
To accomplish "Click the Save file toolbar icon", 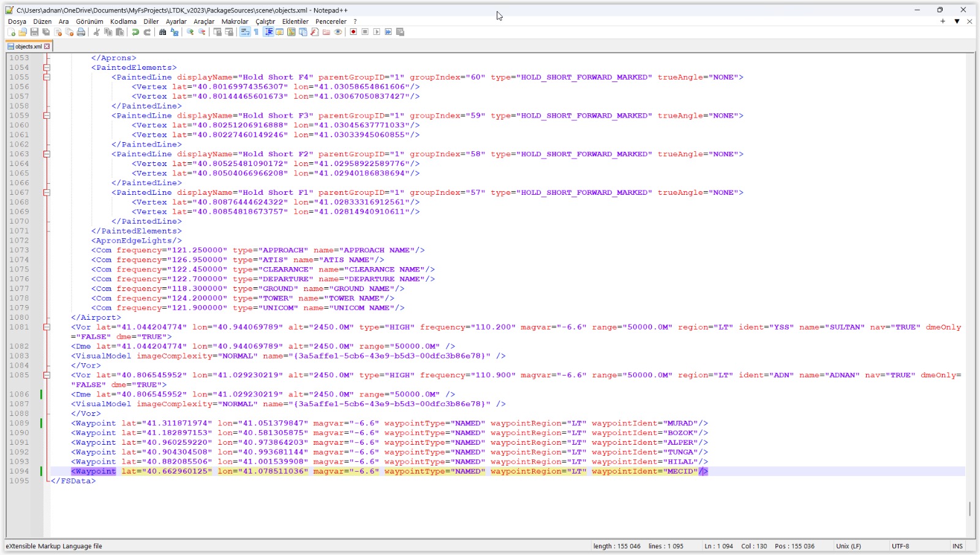I will pyautogui.click(x=34, y=32).
